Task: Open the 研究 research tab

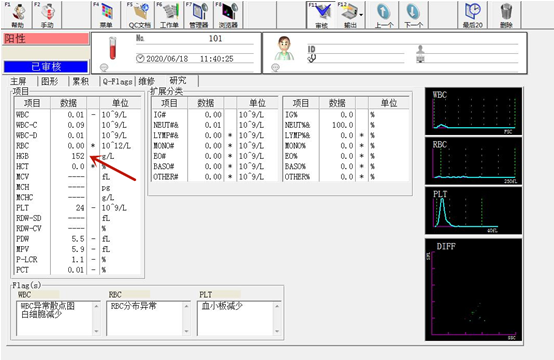Action: [178, 81]
